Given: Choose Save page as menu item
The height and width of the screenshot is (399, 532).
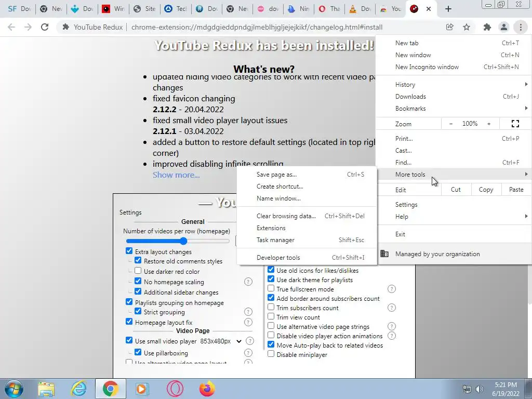Looking at the screenshot, I should [x=307, y=175].
